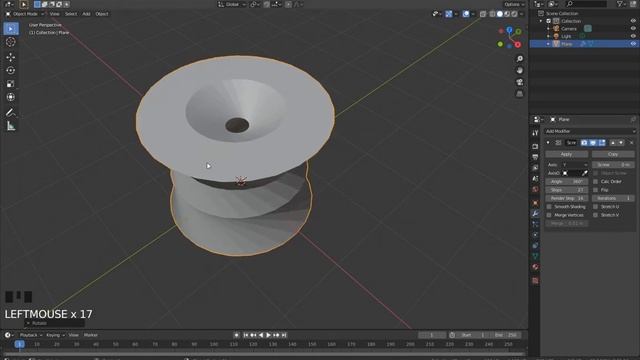Viewport: 640px width, 360px height.
Task: Hide the Collection in outliner
Action: (633, 21)
